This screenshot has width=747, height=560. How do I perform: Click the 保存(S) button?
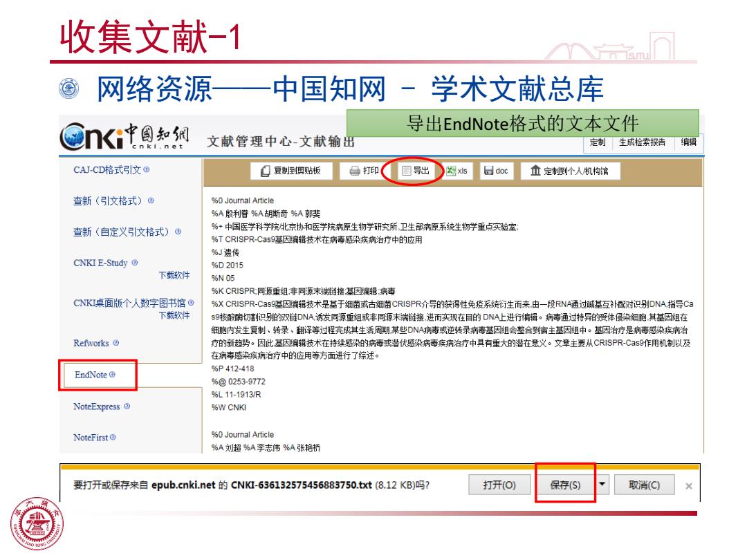tap(566, 485)
